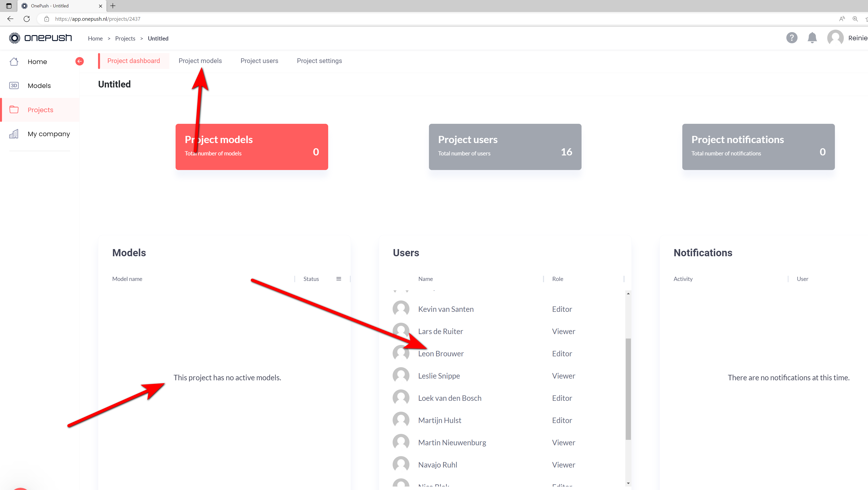Click the browser zoom magnifier icon
The height and width of the screenshot is (490, 868).
tap(855, 19)
